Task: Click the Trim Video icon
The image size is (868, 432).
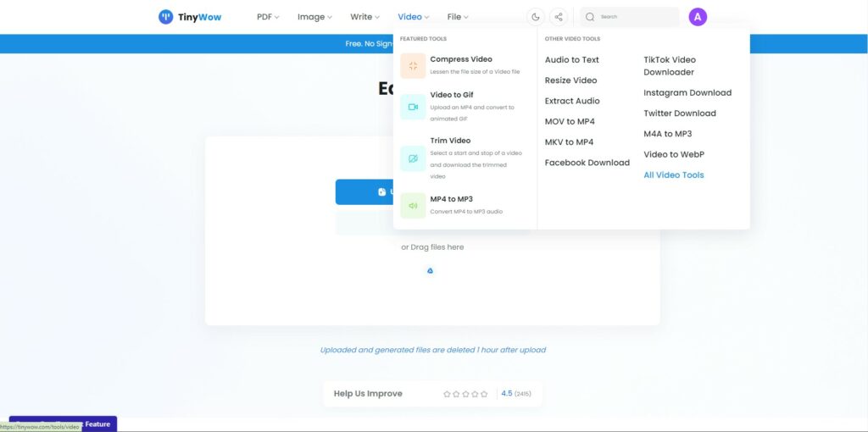Action: pyautogui.click(x=413, y=158)
